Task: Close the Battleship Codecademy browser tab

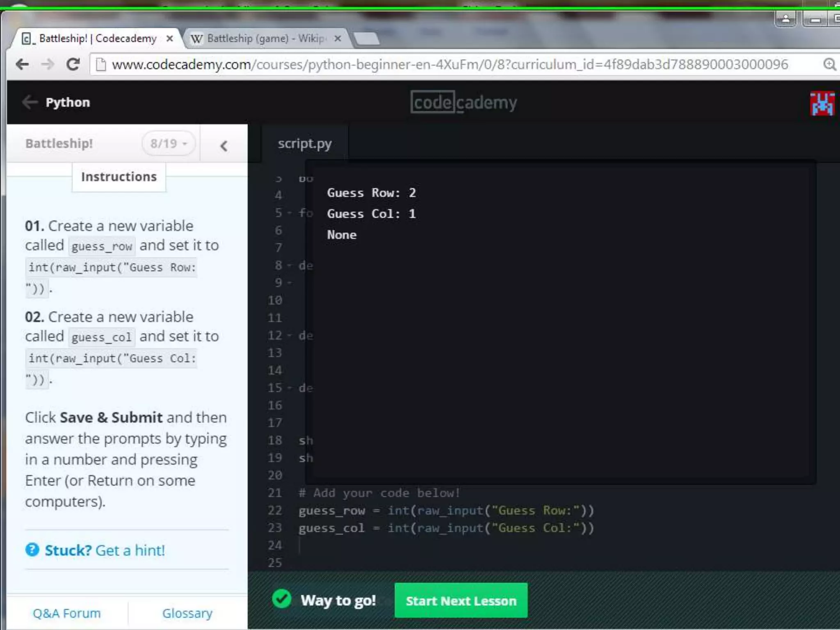Action: point(169,39)
